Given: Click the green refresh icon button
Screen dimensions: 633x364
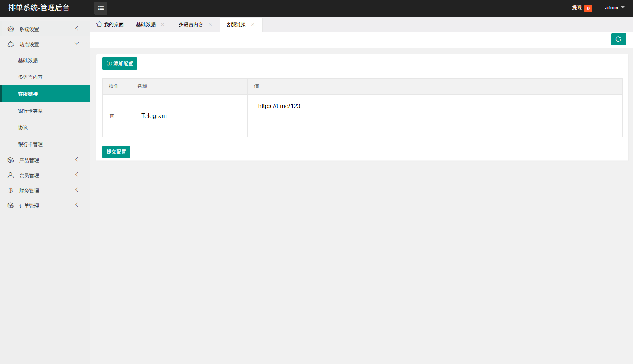Looking at the screenshot, I should point(618,39).
